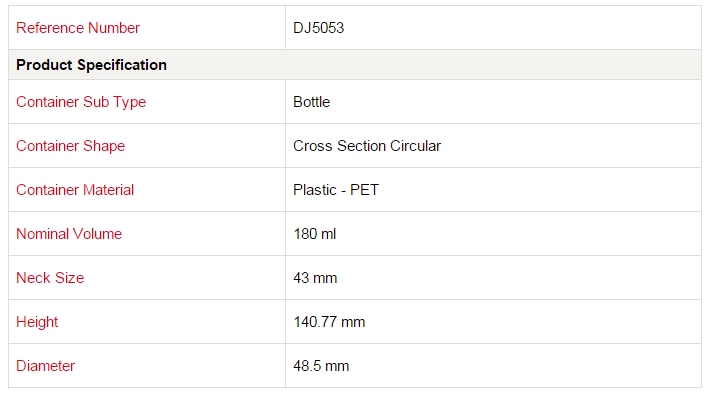
Task: Open the Container Material link
Action: pyautogui.click(x=75, y=190)
